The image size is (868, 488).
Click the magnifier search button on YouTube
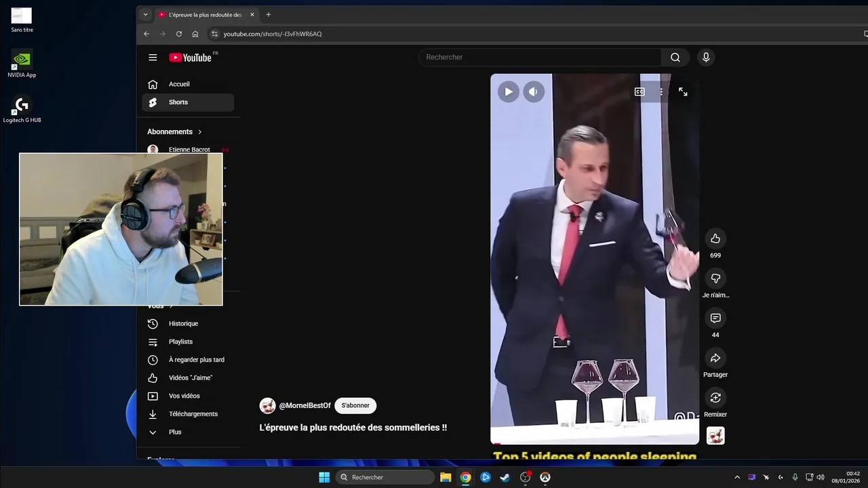tap(675, 58)
